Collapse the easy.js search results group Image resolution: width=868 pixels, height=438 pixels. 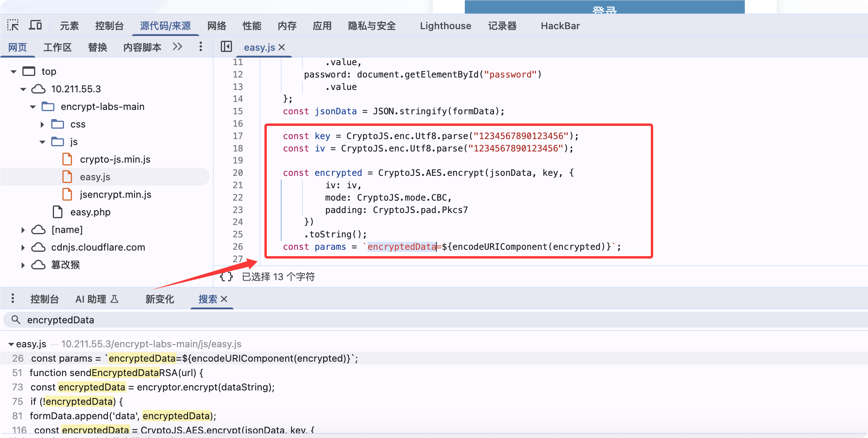(x=11, y=344)
